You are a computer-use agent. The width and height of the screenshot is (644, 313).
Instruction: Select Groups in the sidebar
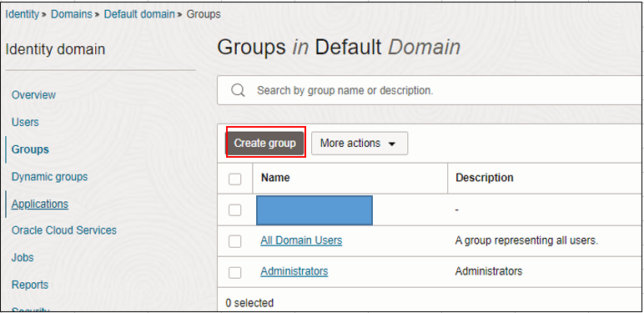tap(30, 149)
